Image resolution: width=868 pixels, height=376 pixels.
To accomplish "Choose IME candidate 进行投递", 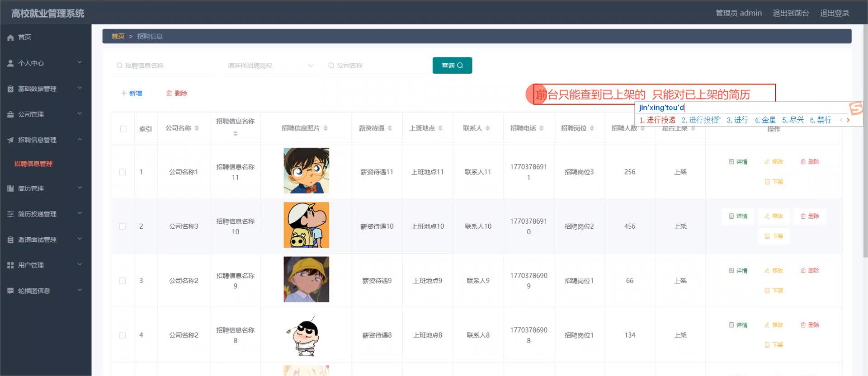I will click(657, 120).
